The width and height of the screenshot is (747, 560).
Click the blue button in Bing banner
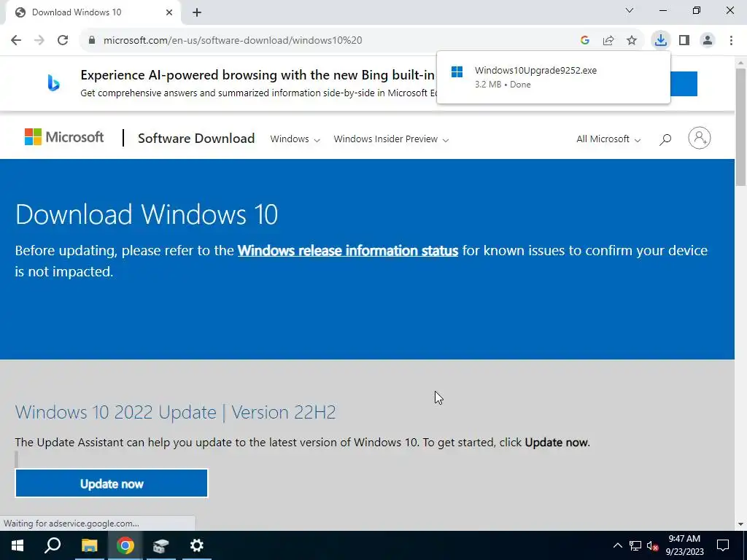684,84
